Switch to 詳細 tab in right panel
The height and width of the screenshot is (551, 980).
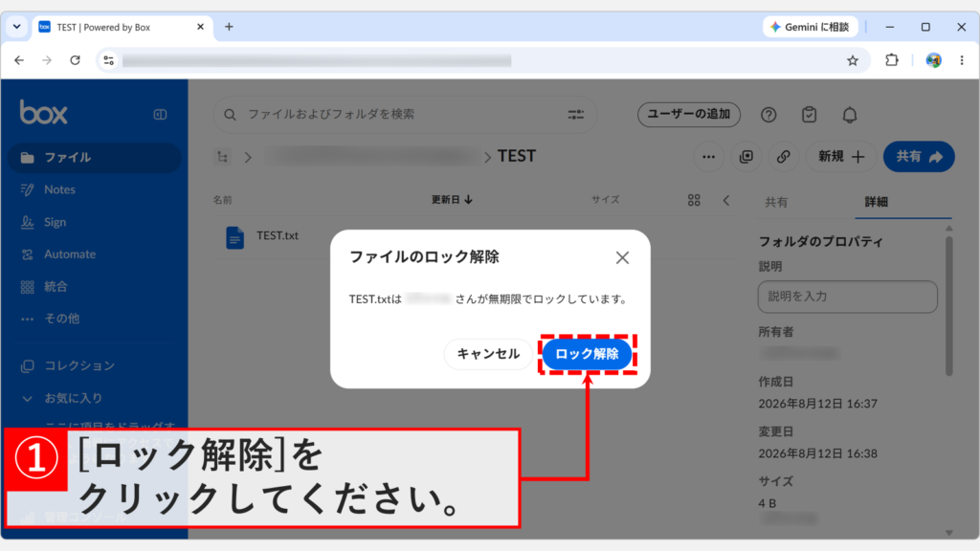[877, 202]
